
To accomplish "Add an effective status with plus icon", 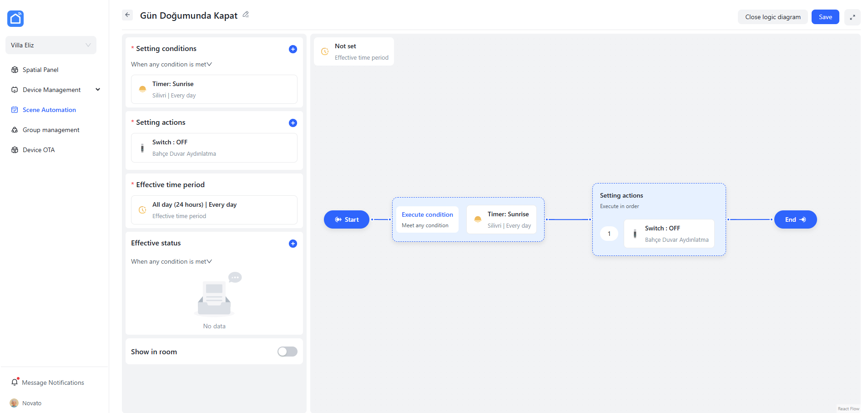I will (x=293, y=244).
